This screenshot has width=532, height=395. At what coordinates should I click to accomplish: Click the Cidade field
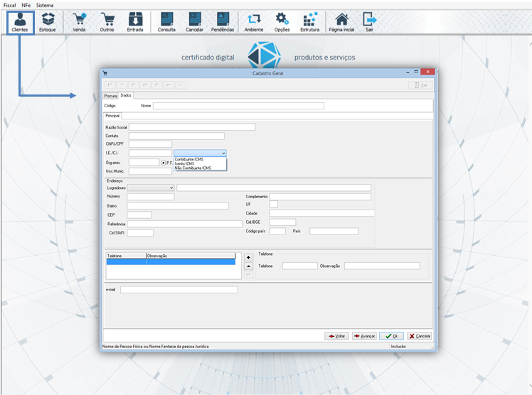(x=321, y=213)
